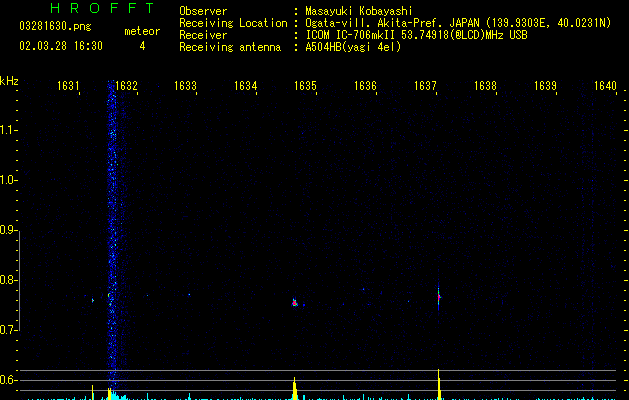This screenshot has width=629, height=400.
Task: Click the meteor count label
Action: coord(142,31)
